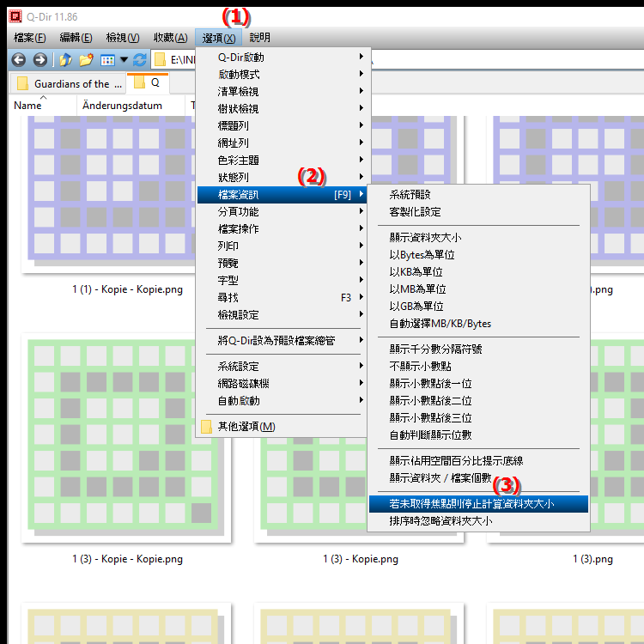Screen dimensions: 644x644
Task: Expand the view mode dropdown arrow
Action: [124, 60]
